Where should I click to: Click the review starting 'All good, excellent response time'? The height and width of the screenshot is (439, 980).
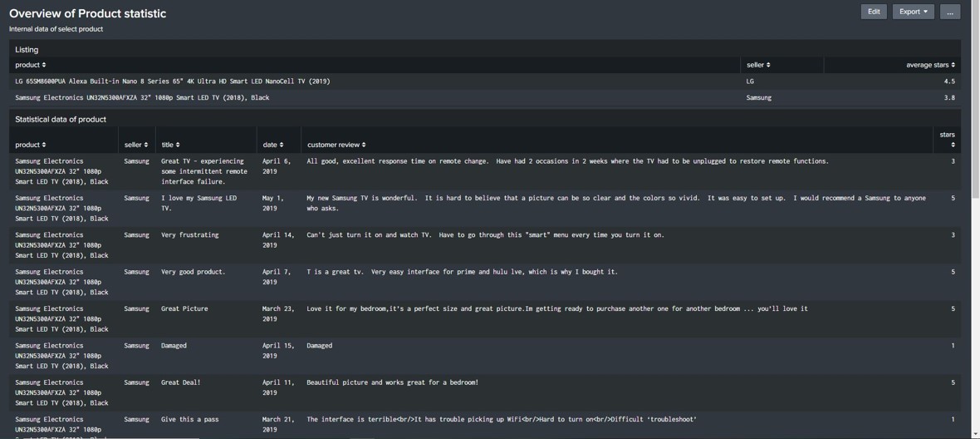click(567, 161)
